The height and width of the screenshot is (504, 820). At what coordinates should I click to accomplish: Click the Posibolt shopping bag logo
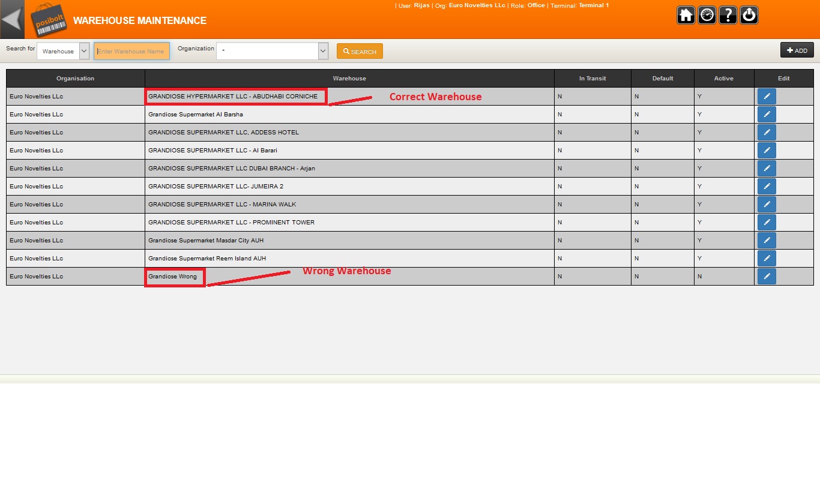point(47,20)
